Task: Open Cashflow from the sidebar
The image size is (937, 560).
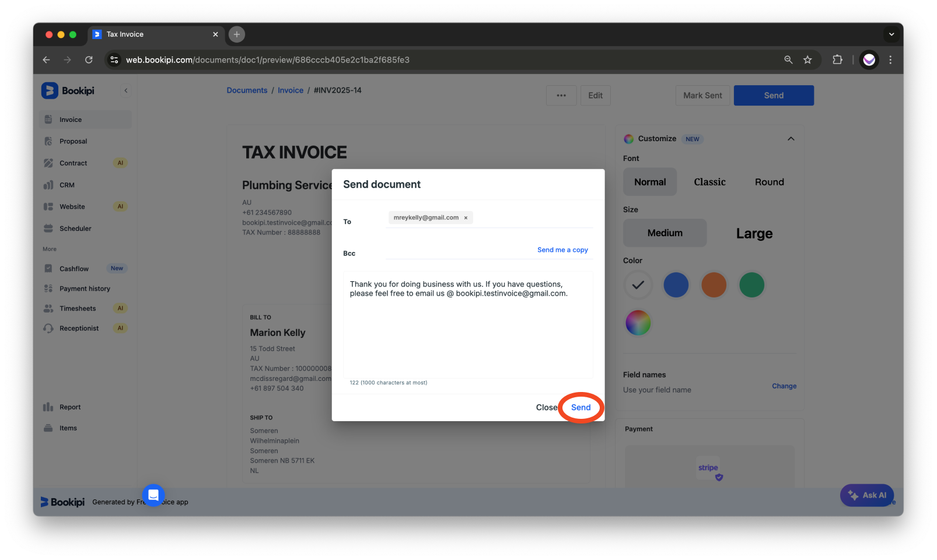Action: click(x=74, y=268)
